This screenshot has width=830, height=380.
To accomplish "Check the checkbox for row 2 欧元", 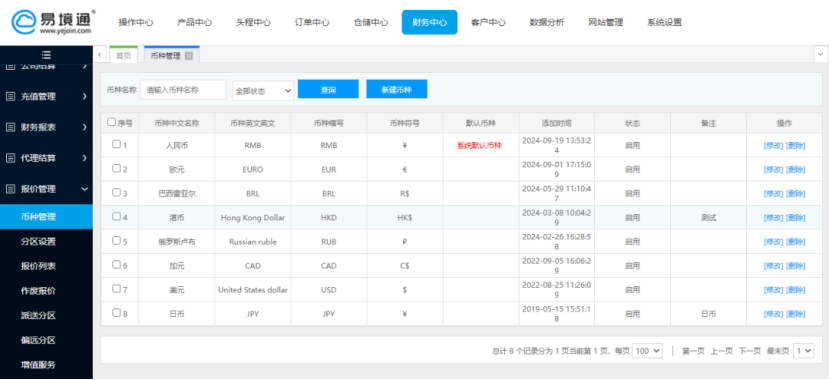I will tap(116, 168).
